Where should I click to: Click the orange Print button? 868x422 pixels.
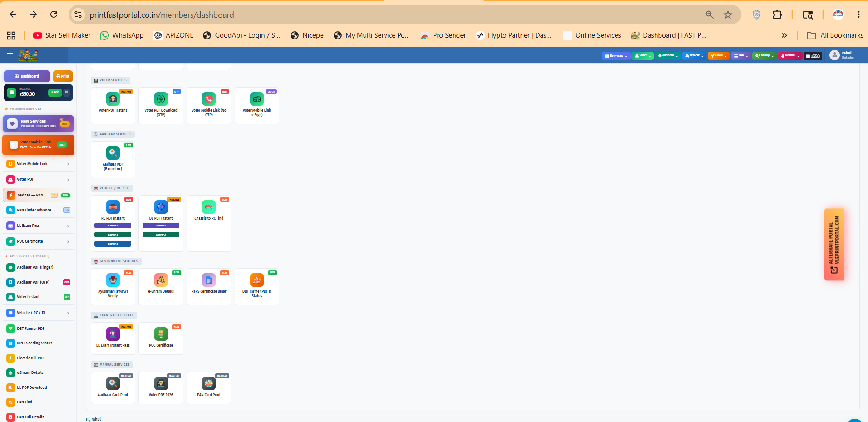pos(63,76)
